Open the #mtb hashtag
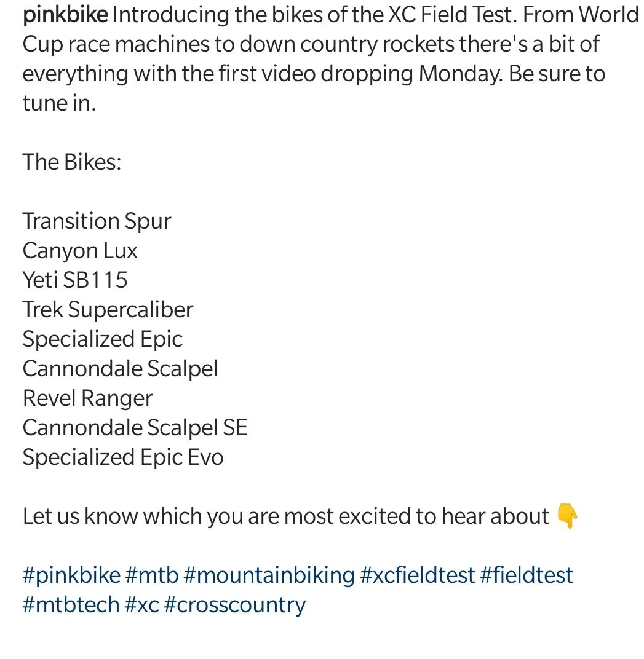644x659 pixels. click(152, 575)
